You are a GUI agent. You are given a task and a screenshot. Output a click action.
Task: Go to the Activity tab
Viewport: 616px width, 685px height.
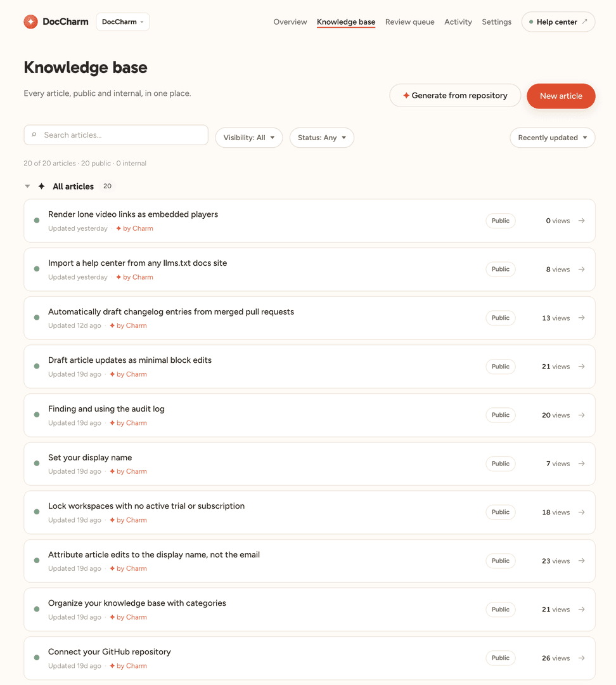click(x=458, y=22)
